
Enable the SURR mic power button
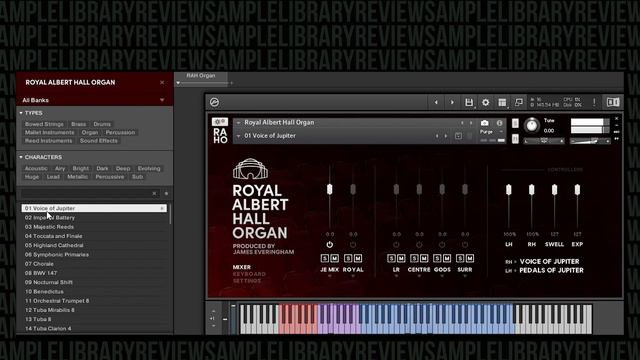click(465, 244)
